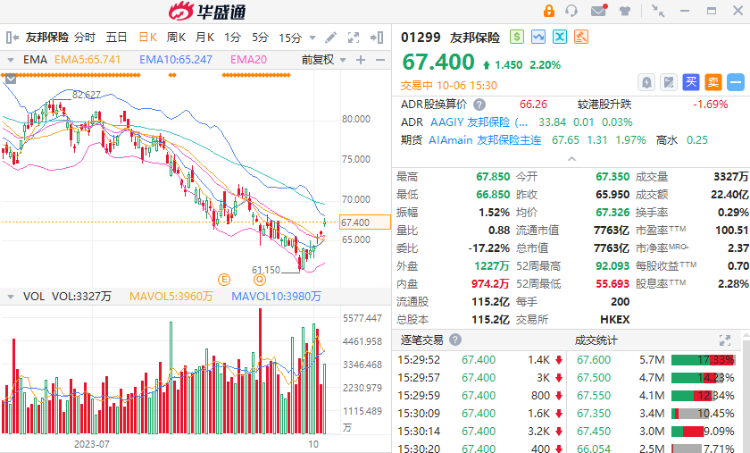Expand 成交统计 panel icon
Screen dimensions: 750x453
725,340
